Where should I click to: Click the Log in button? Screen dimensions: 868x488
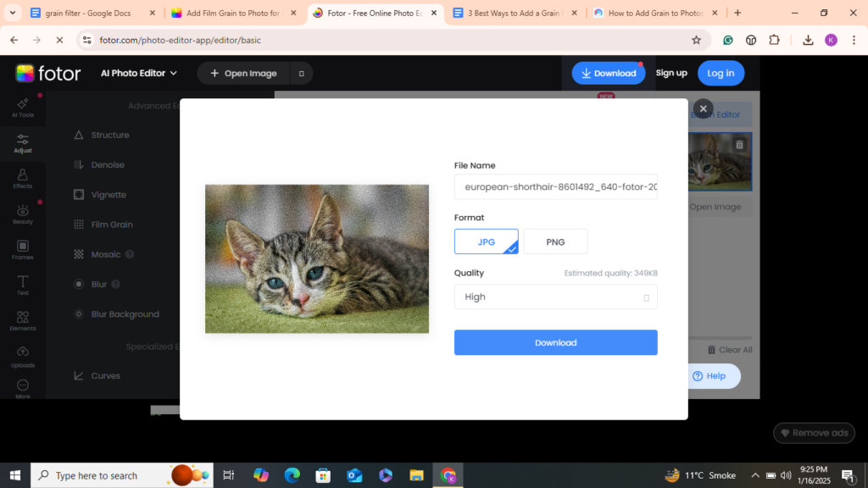point(721,73)
